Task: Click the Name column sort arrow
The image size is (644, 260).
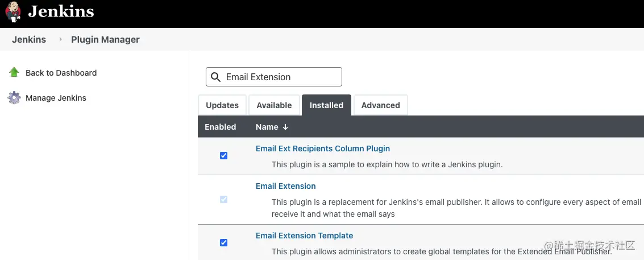Action: point(285,127)
